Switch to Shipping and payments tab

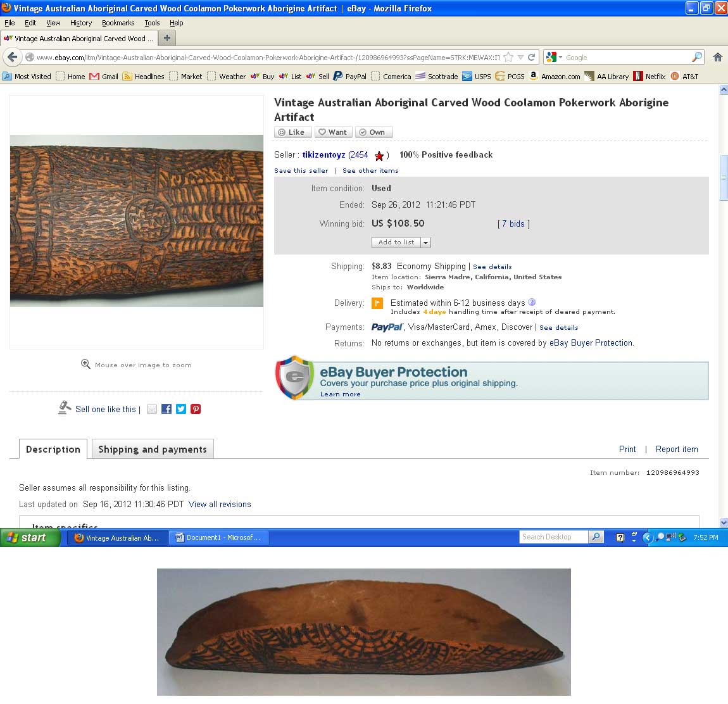153,449
